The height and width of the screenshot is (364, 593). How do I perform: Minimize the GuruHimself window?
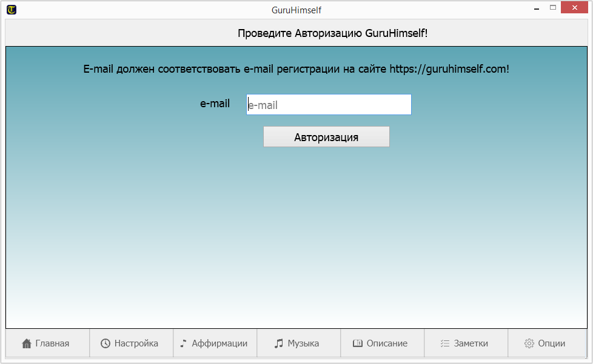click(536, 8)
